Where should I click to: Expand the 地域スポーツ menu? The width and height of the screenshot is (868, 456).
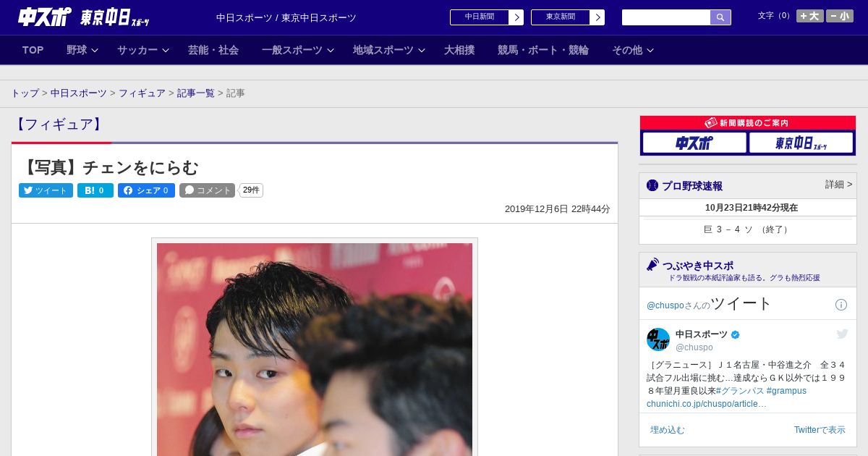(389, 50)
